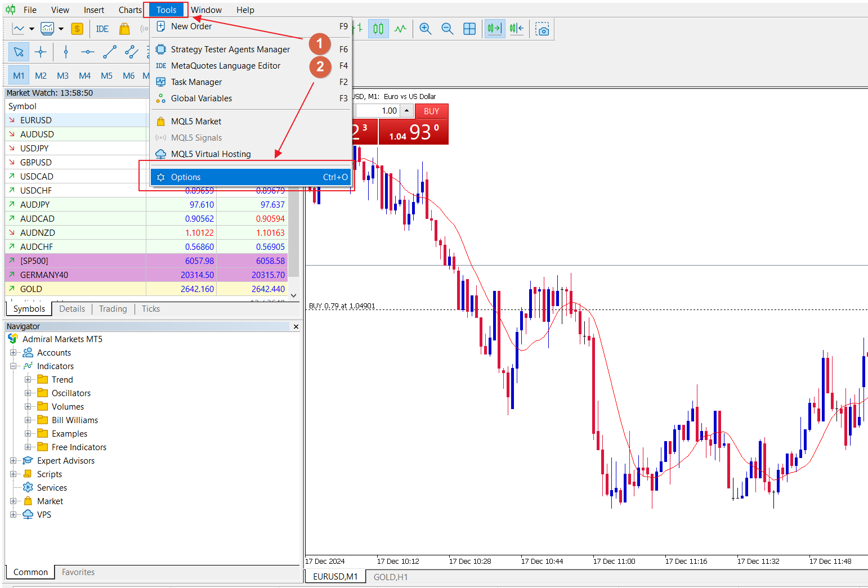Zoom in on the chart
Screen dimensions: 868x588
[426, 29]
